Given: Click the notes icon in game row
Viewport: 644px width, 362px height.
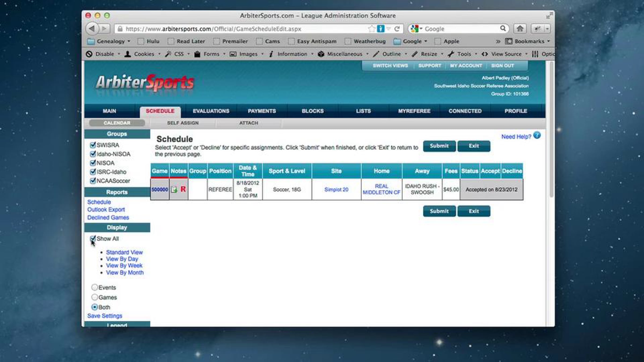Looking at the screenshot, I should (x=174, y=190).
